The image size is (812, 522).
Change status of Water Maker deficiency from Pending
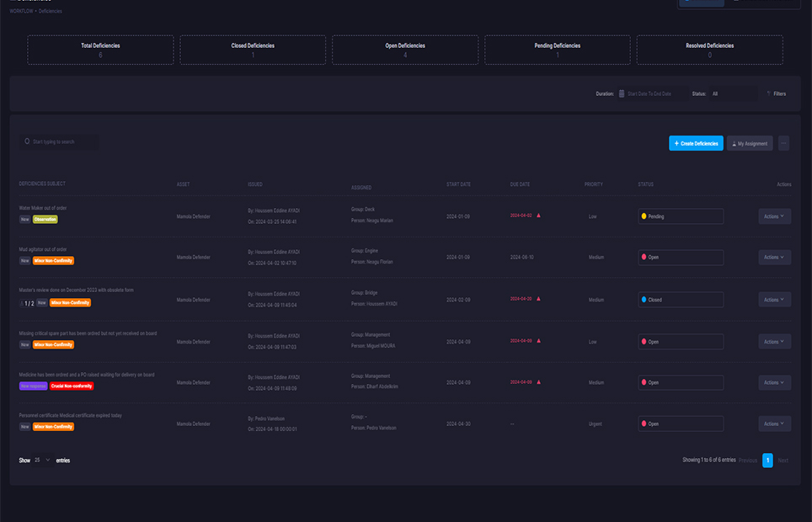point(679,216)
